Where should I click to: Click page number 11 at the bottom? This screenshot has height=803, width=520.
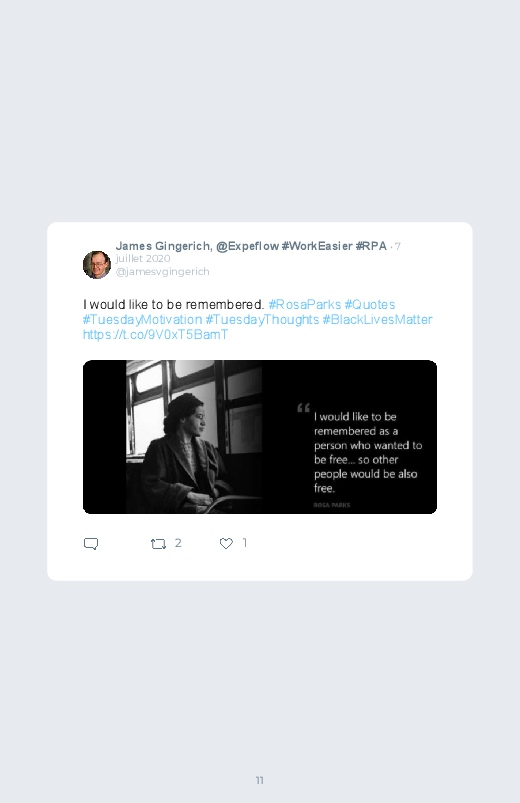260,780
